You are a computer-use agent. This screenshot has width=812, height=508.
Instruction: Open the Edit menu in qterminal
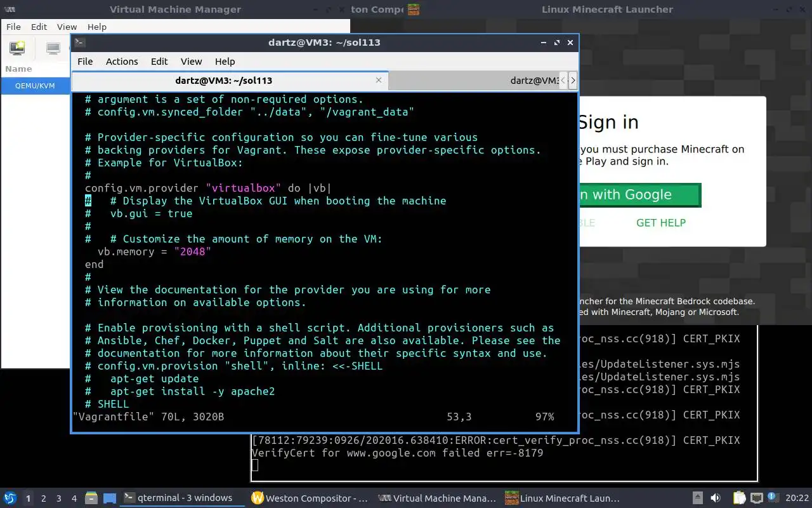click(x=159, y=62)
